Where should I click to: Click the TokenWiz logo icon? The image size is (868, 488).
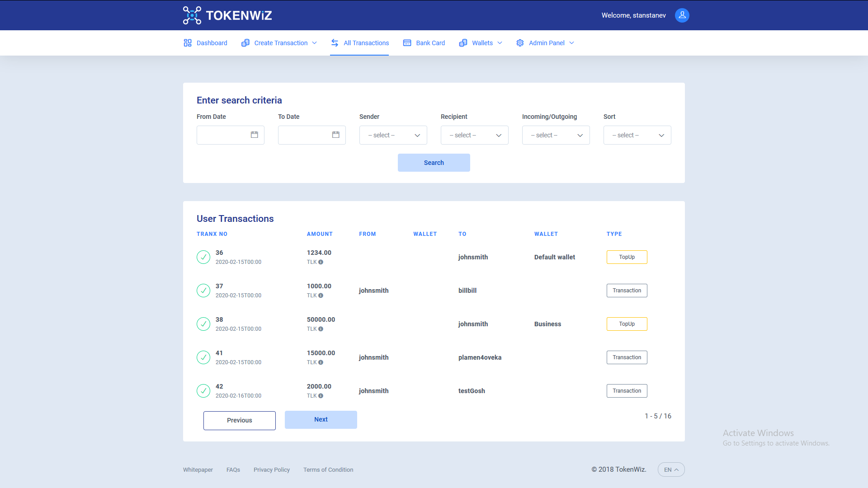[192, 15]
